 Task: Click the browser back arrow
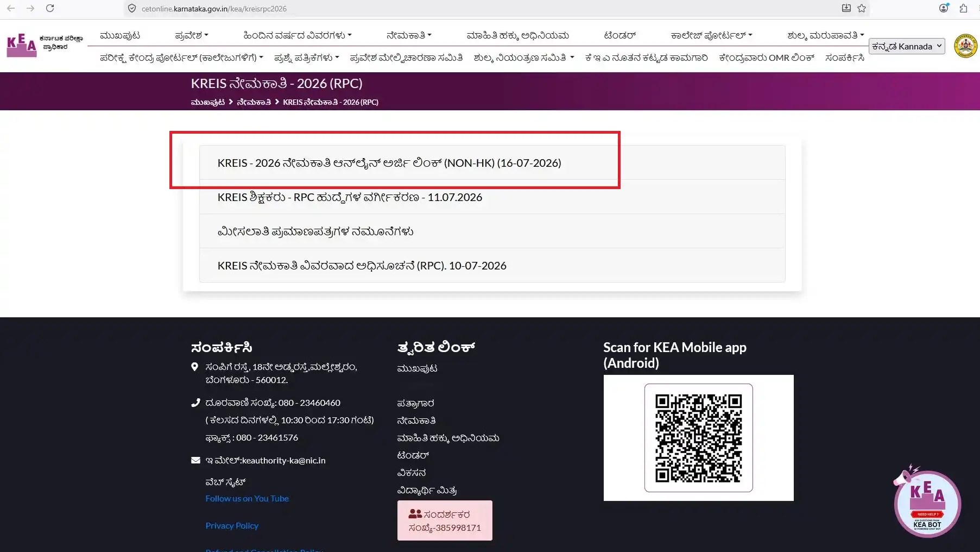[x=11, y=8]
